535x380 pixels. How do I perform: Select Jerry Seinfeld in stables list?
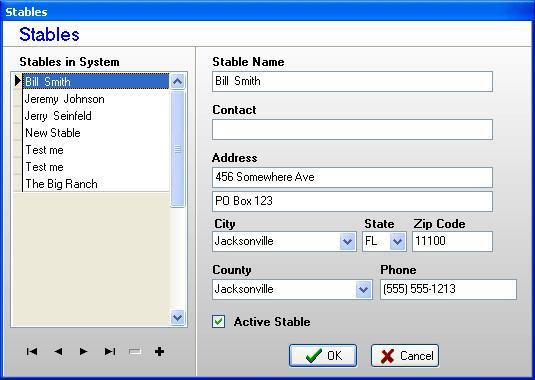click(x=96, y=116)
